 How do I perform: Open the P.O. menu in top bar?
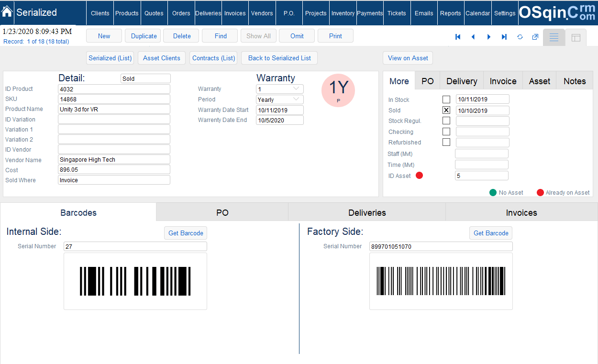click(x=289, y=13)
